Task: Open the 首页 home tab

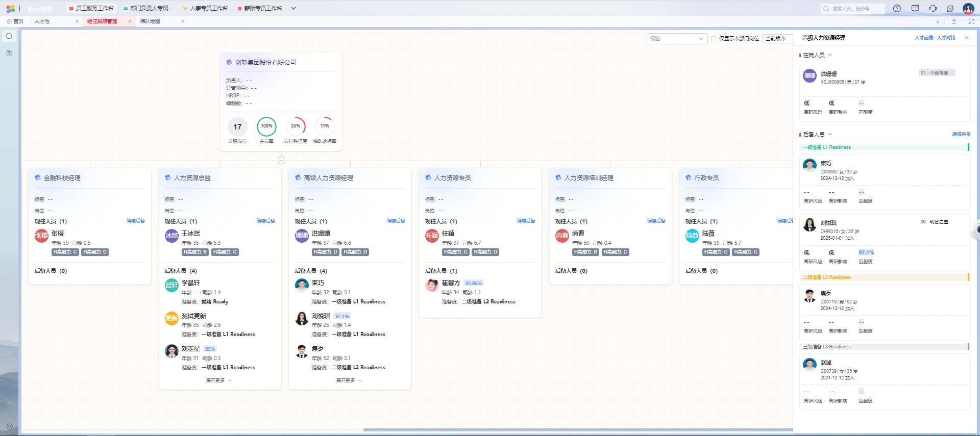Action: [x=15, y=21]
